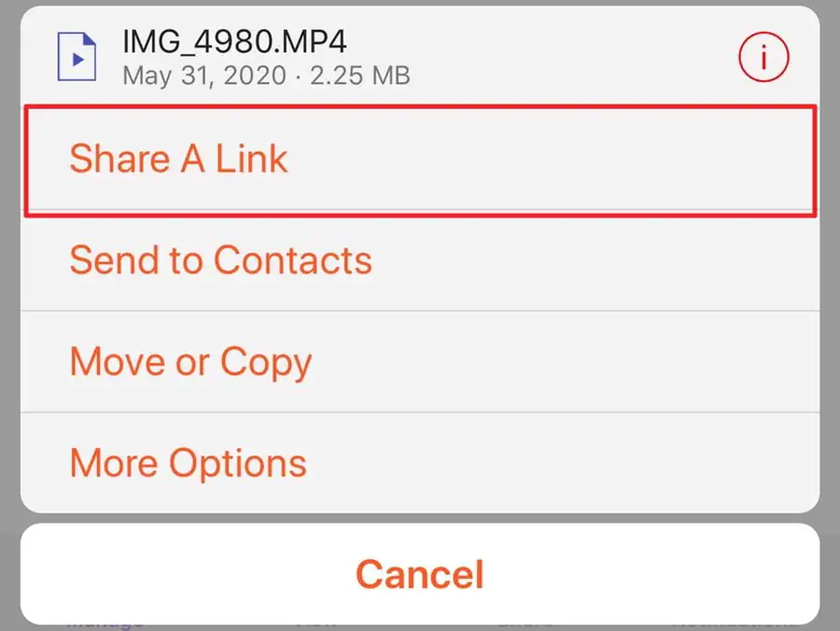Screen dimensions: 840x631
Task: Tap the 2.25 MB file size text
Action: point(359,75)
